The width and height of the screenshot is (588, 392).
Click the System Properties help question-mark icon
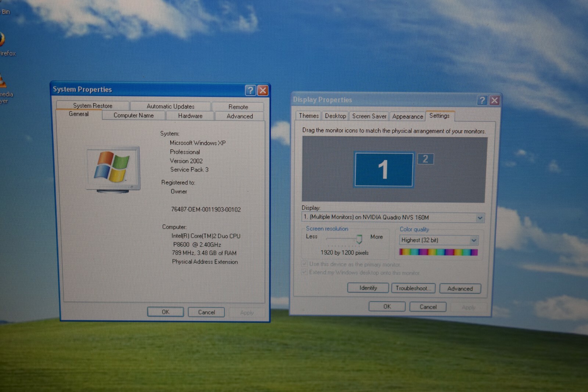pos(250,90)
